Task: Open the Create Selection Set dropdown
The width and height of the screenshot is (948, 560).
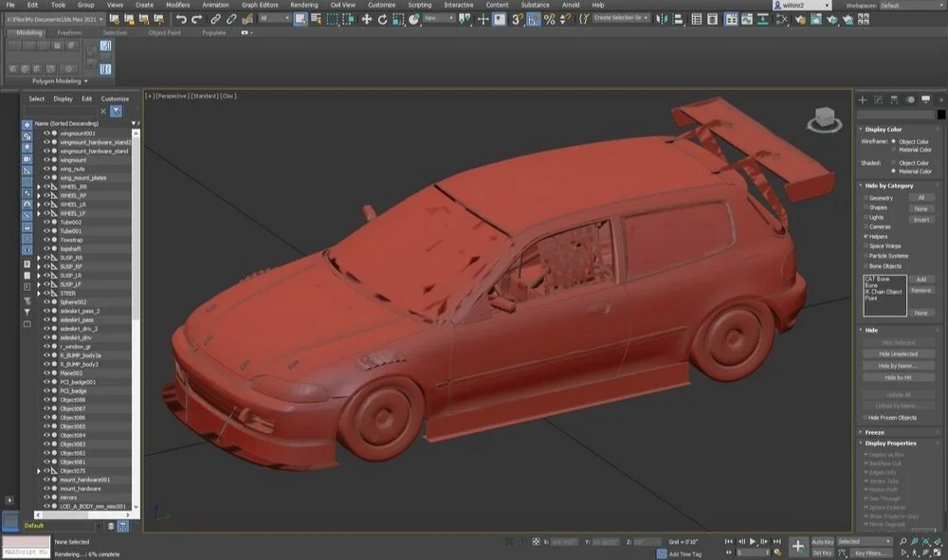Action: click(621, 18)
